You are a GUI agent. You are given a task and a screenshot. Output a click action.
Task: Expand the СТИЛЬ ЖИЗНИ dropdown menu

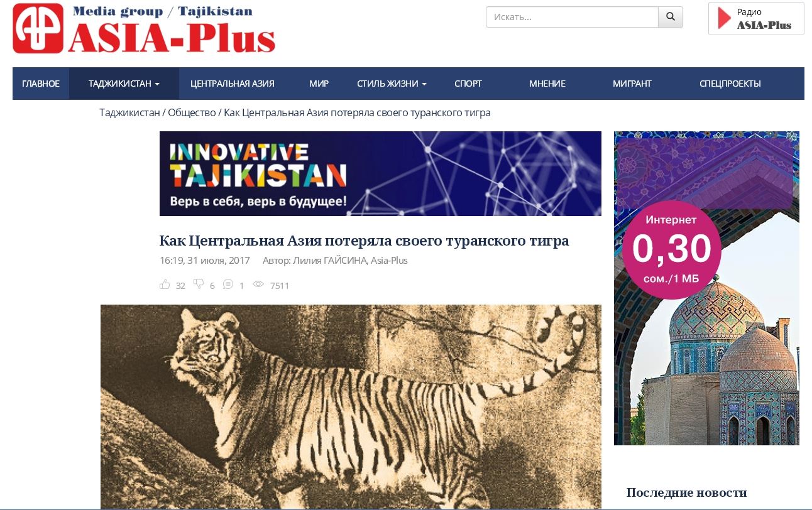coord(392,84)
